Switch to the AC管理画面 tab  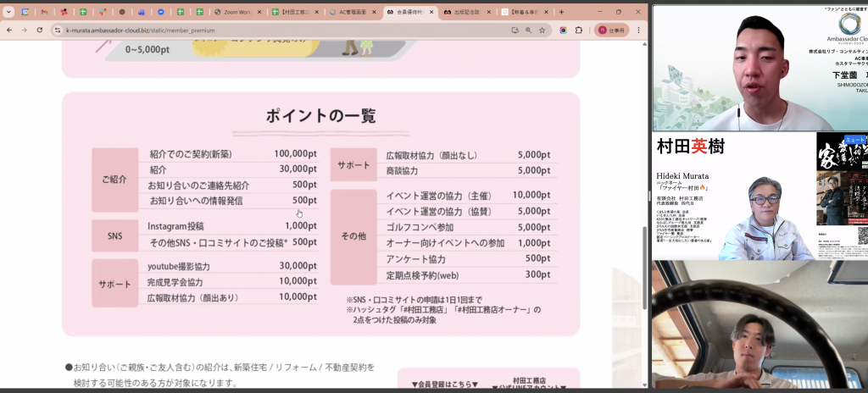352,12
